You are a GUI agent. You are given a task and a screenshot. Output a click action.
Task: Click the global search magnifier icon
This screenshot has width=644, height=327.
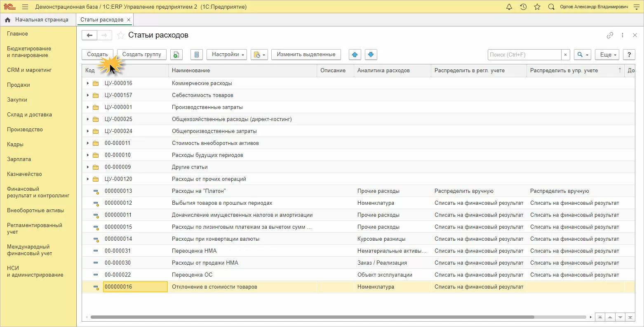(551, 7)
